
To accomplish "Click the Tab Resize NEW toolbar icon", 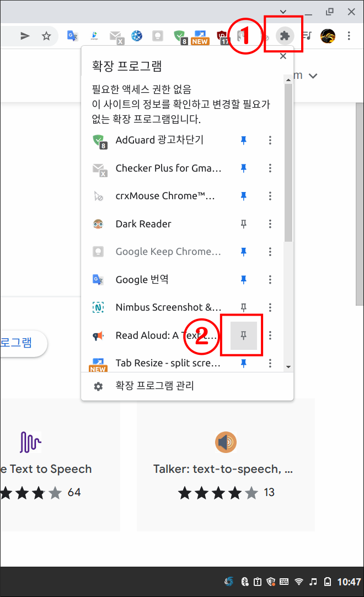I will pos(200,38).
